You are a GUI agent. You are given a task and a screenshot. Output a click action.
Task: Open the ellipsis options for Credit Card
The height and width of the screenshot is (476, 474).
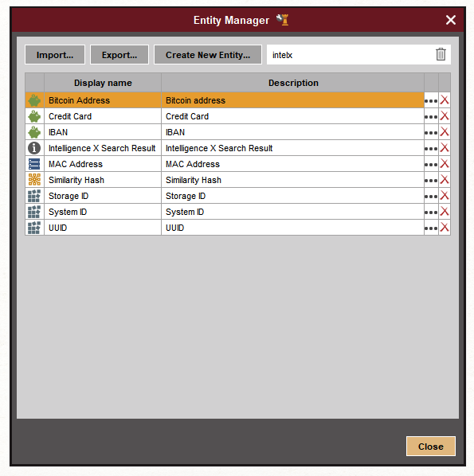tap(431, 116)
